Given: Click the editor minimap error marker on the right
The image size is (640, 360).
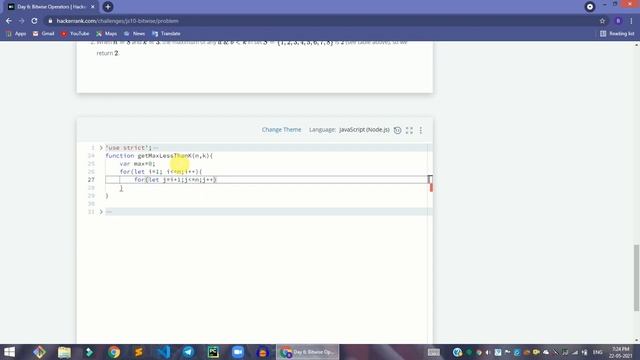Looking at the screenshot, I should click(431, 188).
